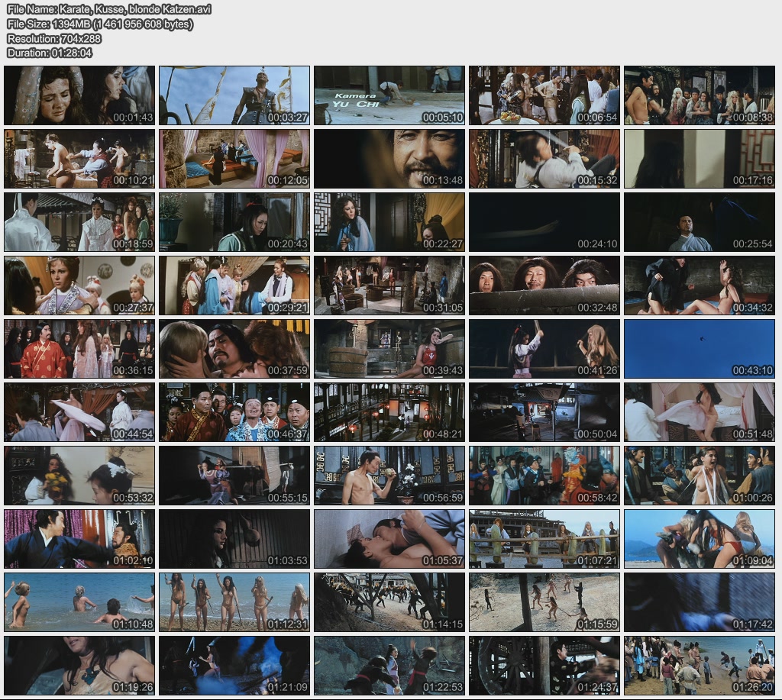Image resolution: width=782 pixels, height=700 pixels.
Task: Open the frame at 00:58:42
Action: coord(544,476)
